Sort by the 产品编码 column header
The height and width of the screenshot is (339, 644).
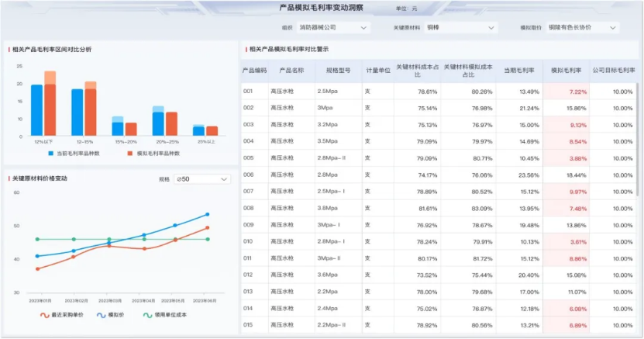pyautogui.click(x=255, y=71)
